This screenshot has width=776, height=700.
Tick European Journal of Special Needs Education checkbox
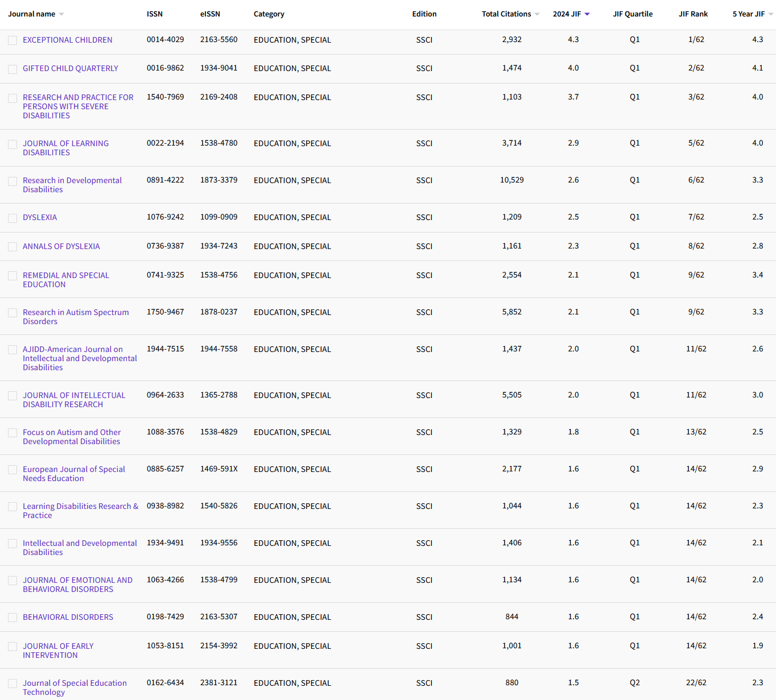click(x=13, y=470)
